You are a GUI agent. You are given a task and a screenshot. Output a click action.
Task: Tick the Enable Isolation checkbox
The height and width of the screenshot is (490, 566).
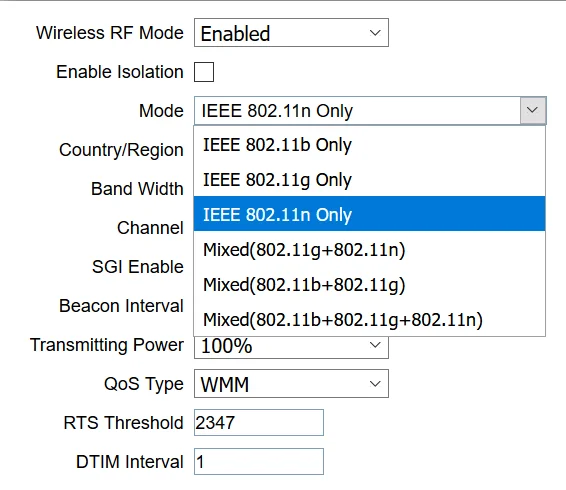204,72
